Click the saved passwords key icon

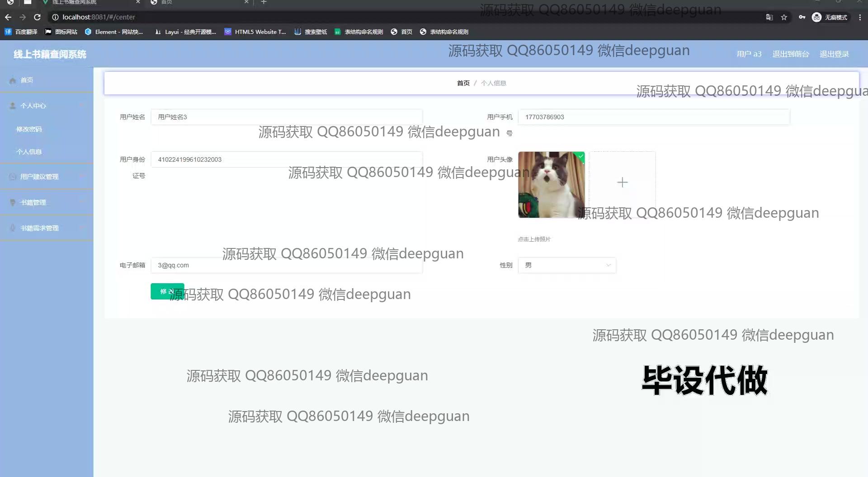802,17
